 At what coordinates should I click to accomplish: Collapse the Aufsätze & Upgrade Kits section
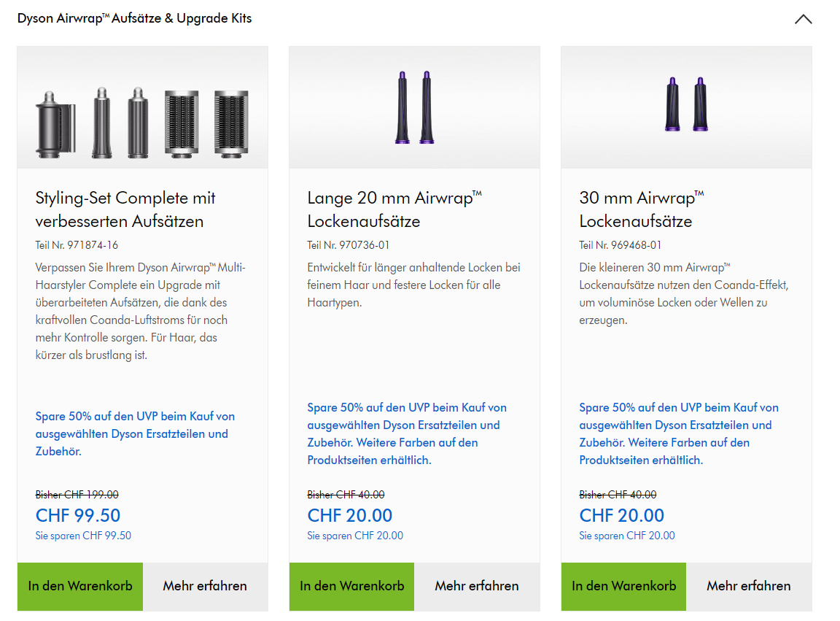tap(803, 20)
